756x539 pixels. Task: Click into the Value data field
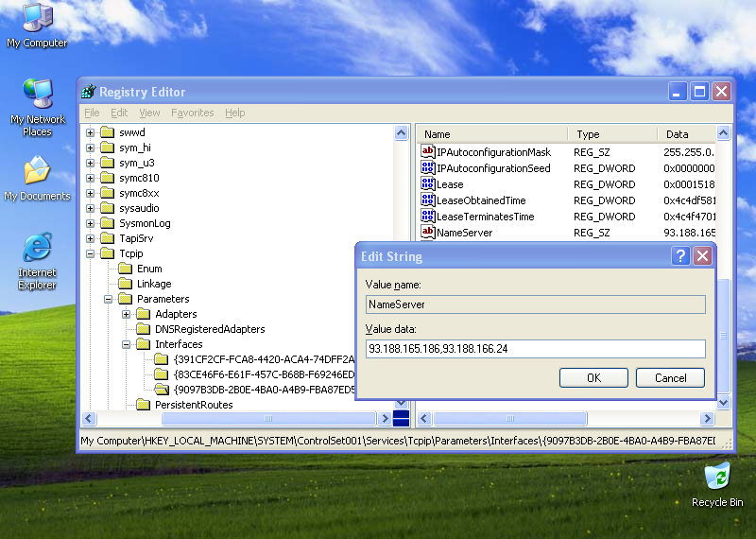pyautogui.click(x=535, y=348)
